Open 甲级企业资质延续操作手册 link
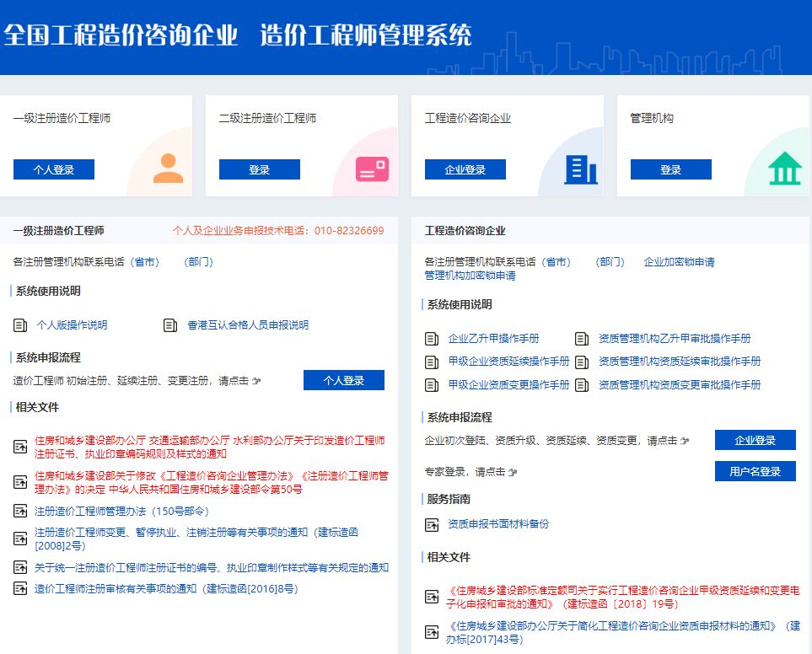 tap(508, 362)
